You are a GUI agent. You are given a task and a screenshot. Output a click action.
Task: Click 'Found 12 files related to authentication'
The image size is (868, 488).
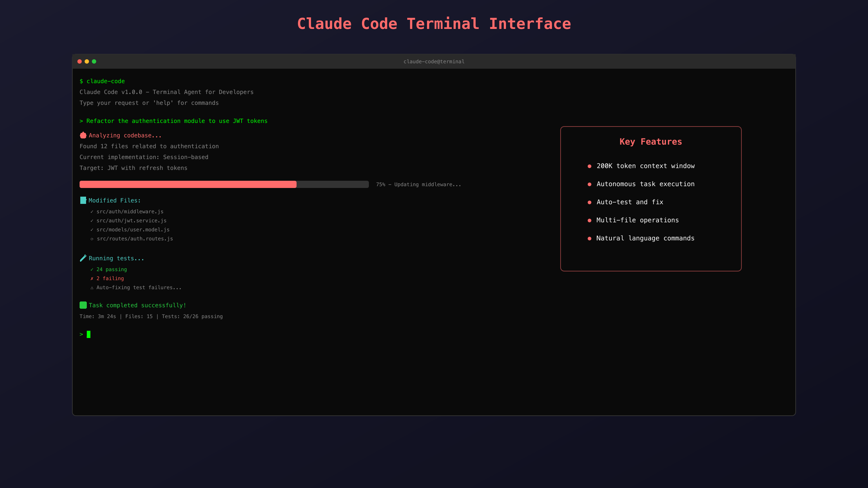(x=149, y=146)
